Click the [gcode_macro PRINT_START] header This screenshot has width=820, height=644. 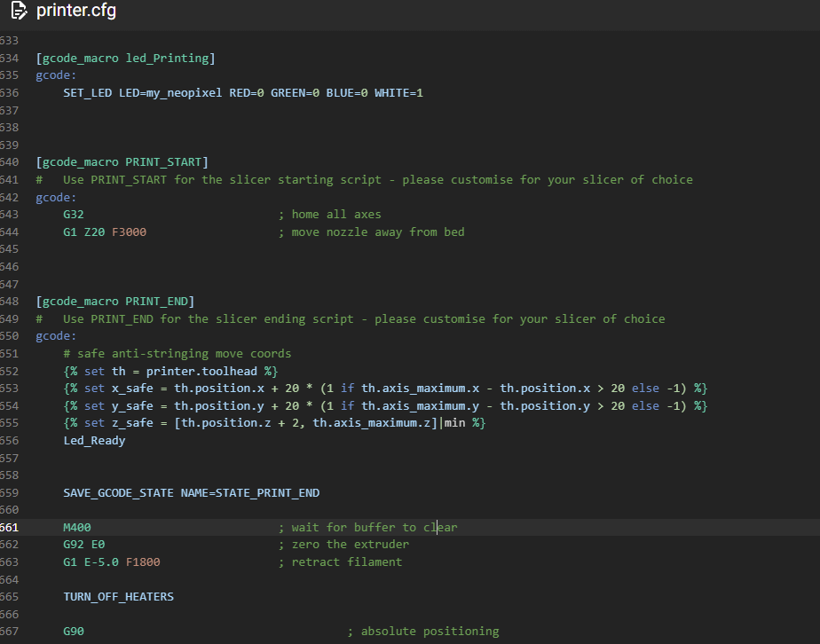[x=122, y=162]
